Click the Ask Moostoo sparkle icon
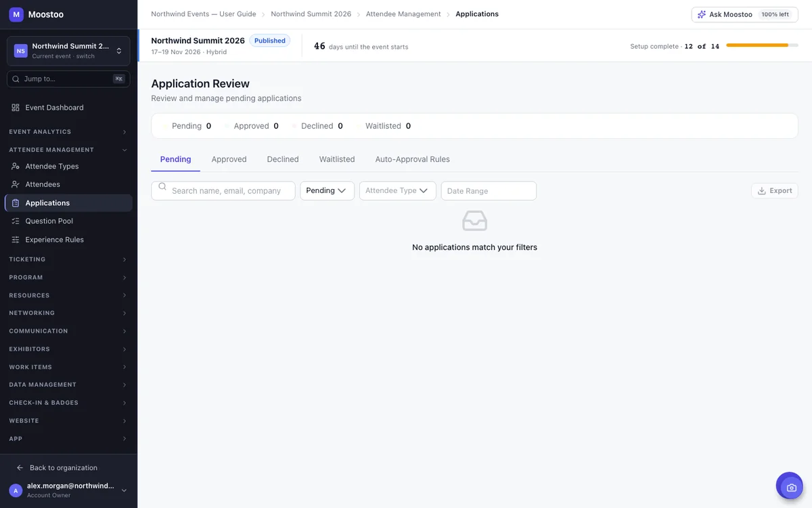Viewport: 812px width, 508px height. pyautogui.click(x=702, y=14)
